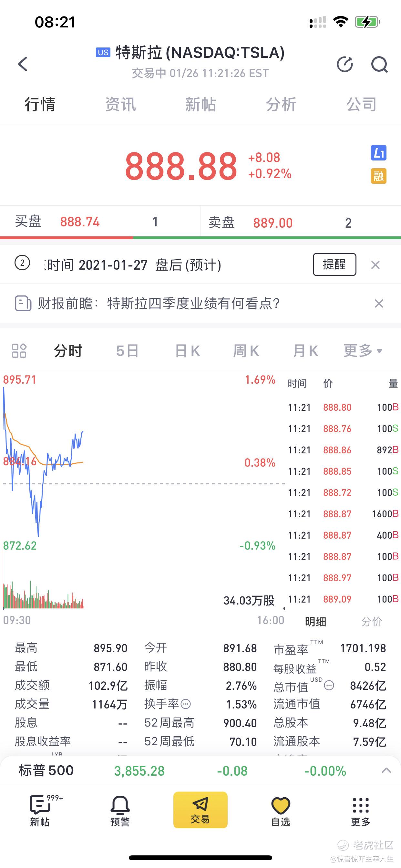Open the 新帖 posts chat icon
The image size is (401, 868).
click(x=40, y=811)
